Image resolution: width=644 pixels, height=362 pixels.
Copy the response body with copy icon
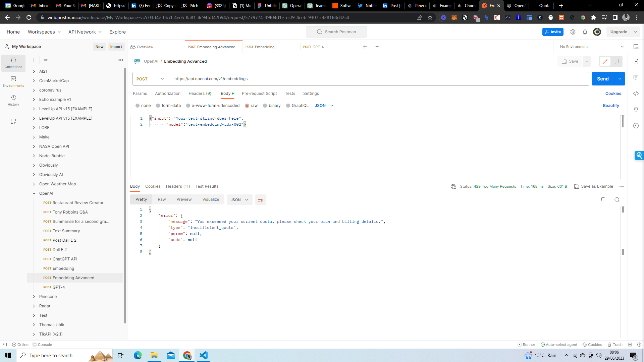click(604, 200)
